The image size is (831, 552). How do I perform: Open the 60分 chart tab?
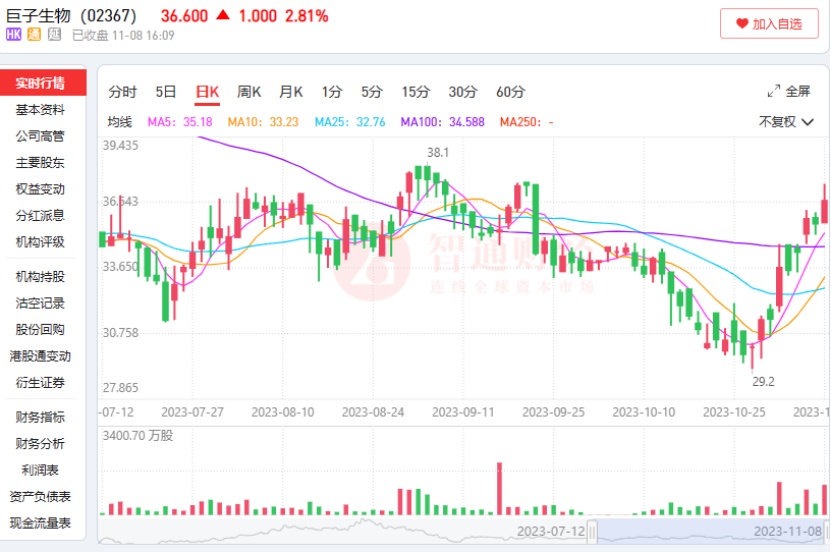510,92
